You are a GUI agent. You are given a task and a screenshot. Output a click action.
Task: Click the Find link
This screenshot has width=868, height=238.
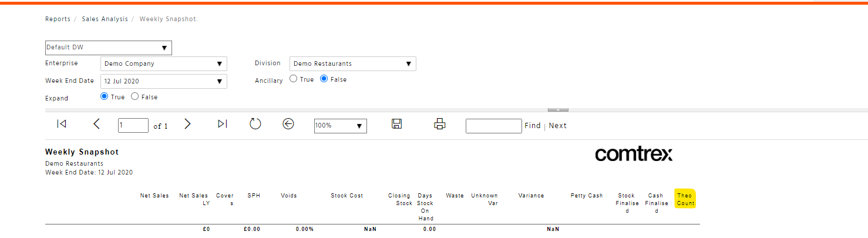[x=533, y=125]
